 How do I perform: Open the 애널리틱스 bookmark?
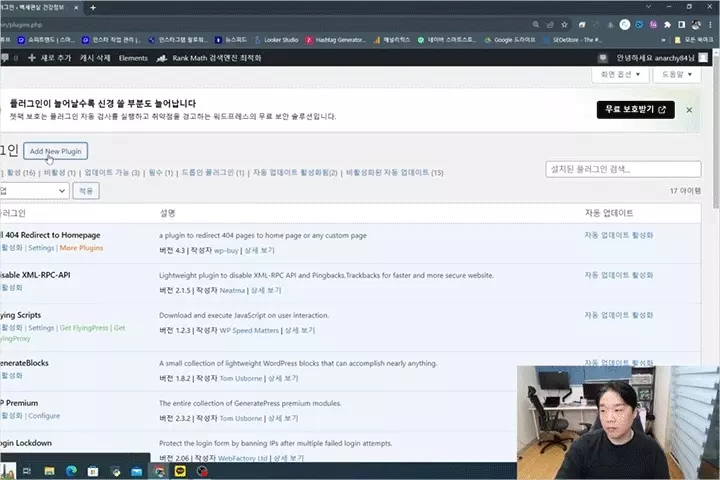[392, 40]
